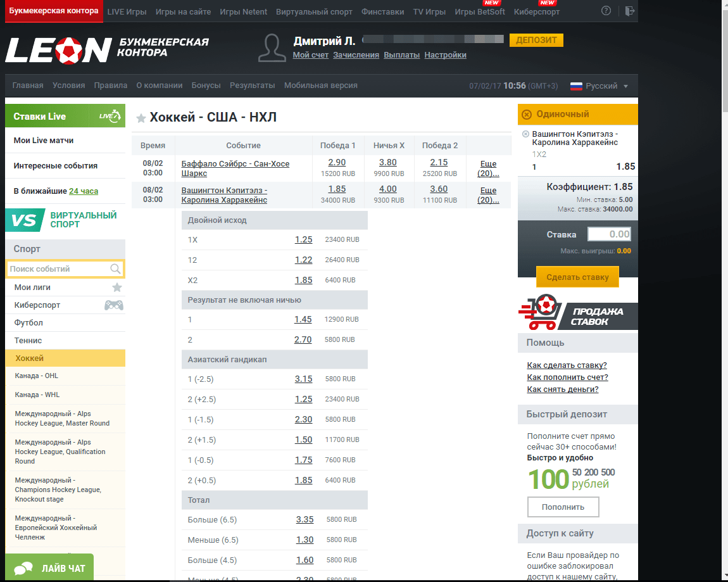Click the LEON logo
Image resolution: width=728 pixels, height=582 pixels.
[x=58, y=50]
